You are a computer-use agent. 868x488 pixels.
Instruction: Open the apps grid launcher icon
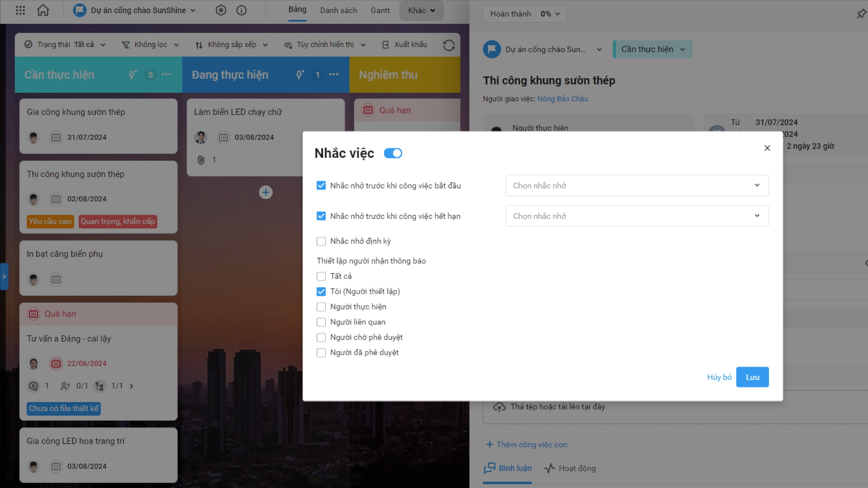click(x=20, y=10)
